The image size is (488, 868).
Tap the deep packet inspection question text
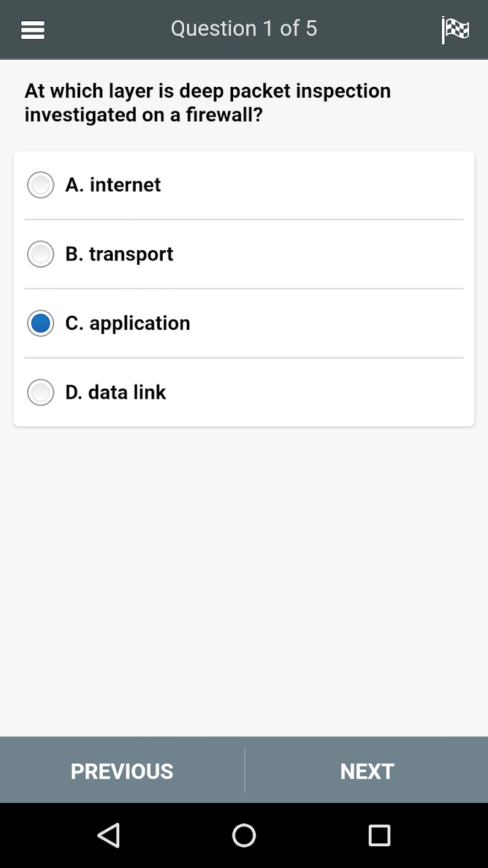point(208,102)
